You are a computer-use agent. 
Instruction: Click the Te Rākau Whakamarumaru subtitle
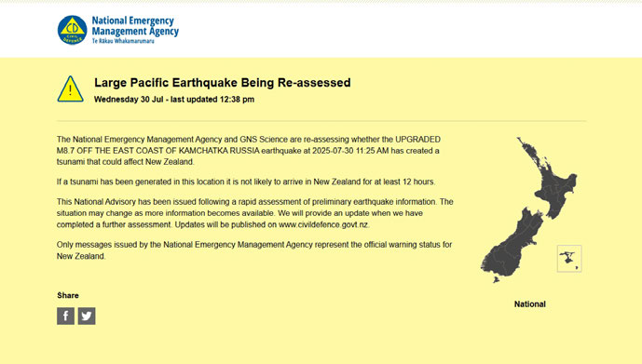coord(123,41)
